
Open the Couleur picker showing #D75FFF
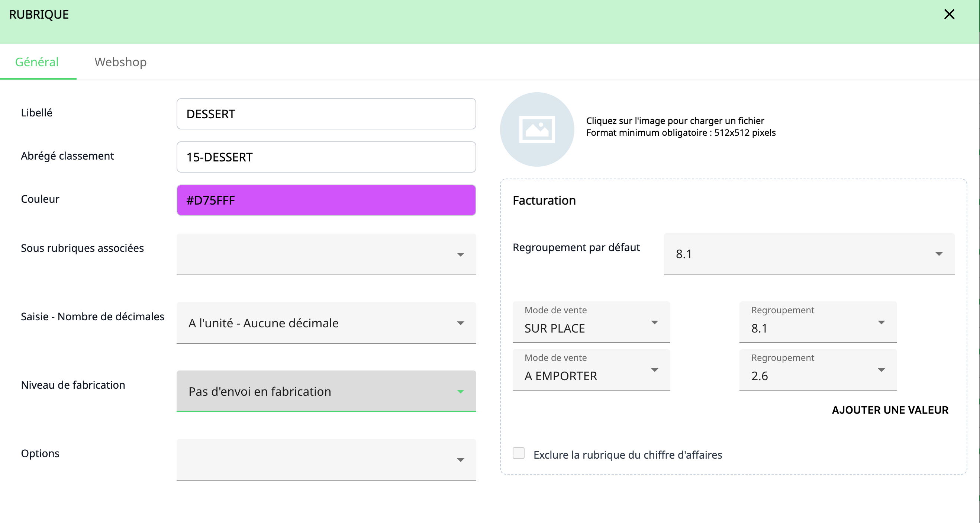[326, 200]
